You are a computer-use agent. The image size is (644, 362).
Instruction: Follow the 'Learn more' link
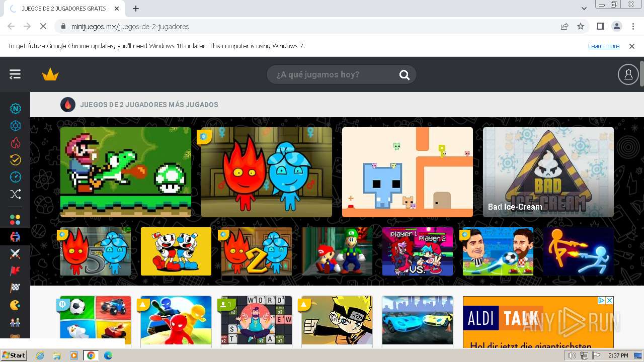(604, 46)
